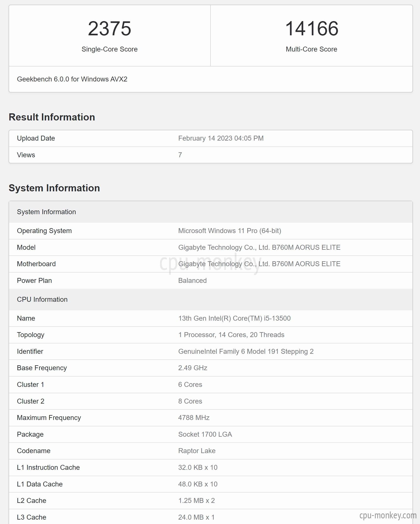This screenshot has height=524, width=420.
Task: Click the multi-core score value 14166
Action: pyautogui.click(x=312, y=28)
